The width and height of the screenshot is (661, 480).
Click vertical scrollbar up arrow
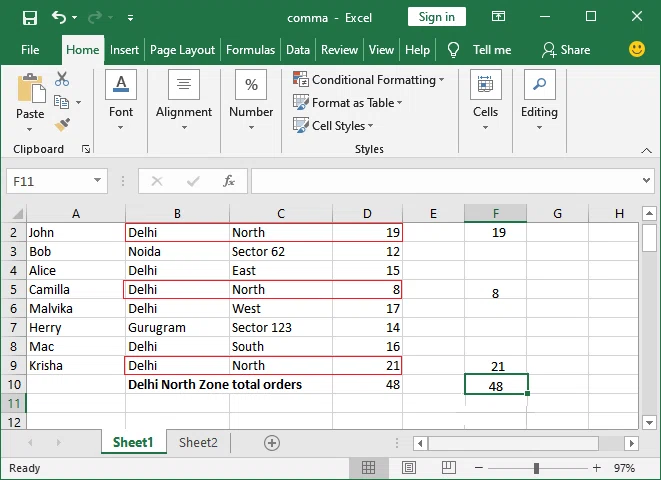(x=649, y=213)
